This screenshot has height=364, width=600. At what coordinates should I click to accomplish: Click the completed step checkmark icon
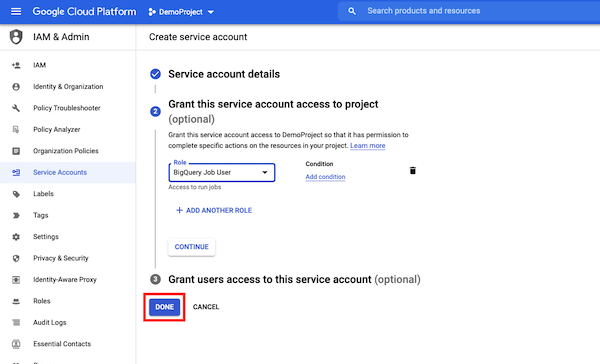155,73
